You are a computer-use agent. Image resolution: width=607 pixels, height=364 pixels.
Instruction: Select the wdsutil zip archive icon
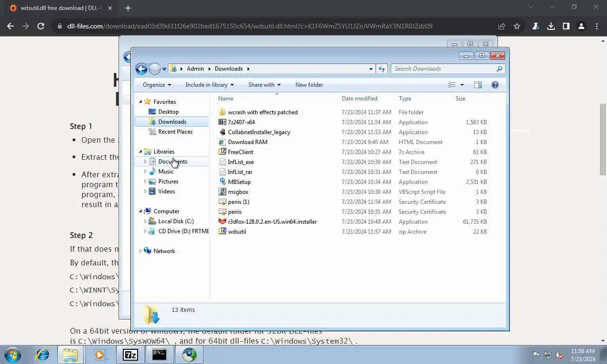click(222, 232)
